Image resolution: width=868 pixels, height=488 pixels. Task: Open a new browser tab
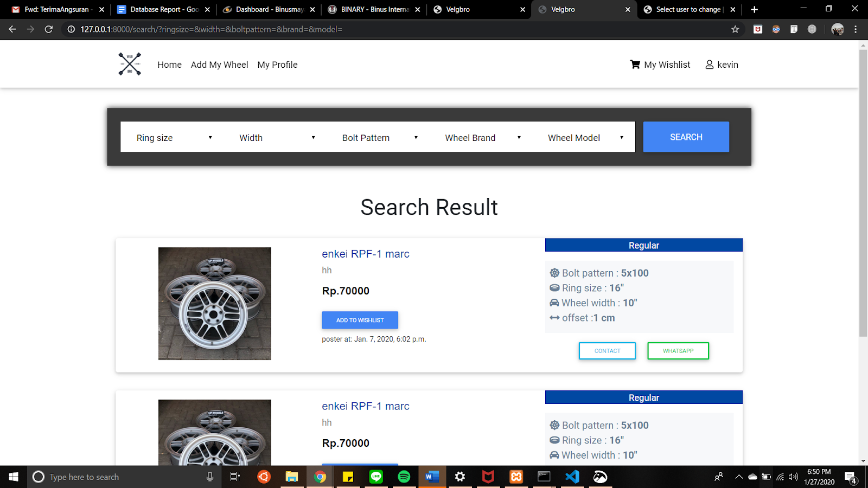click(754, 9)
